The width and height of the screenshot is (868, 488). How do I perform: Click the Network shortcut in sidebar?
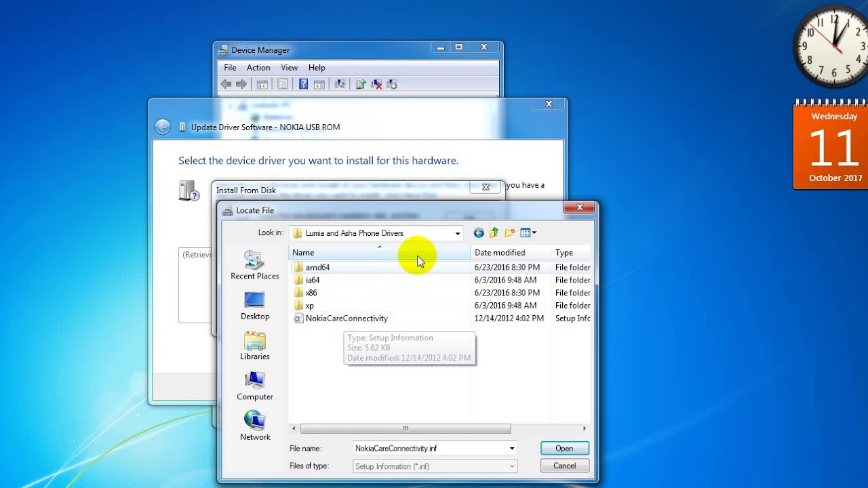pyautogui.click(x=254, y=426)
